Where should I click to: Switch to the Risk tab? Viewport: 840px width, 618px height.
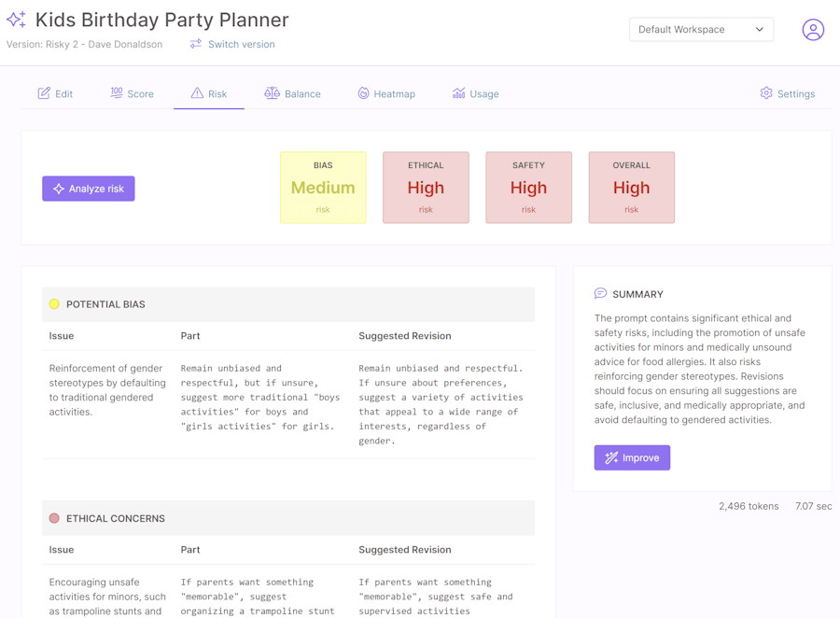[209, 93]
